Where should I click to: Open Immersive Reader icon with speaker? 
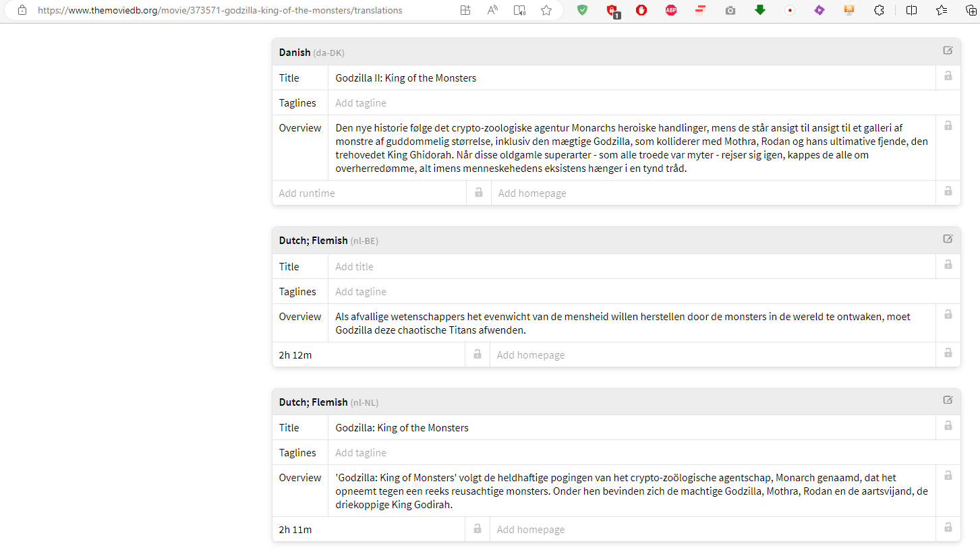point(519,10)
